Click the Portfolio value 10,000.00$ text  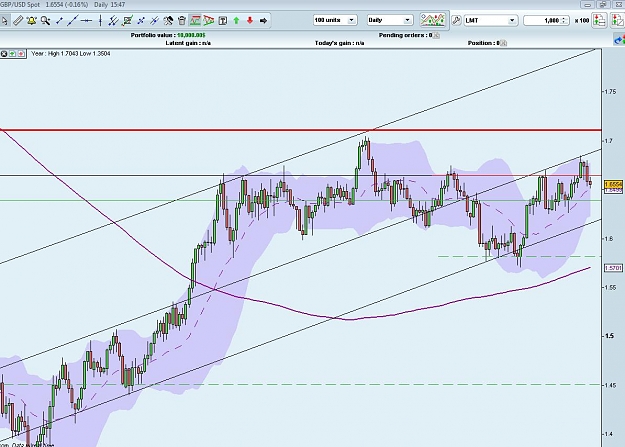click(x=168, y=35)
